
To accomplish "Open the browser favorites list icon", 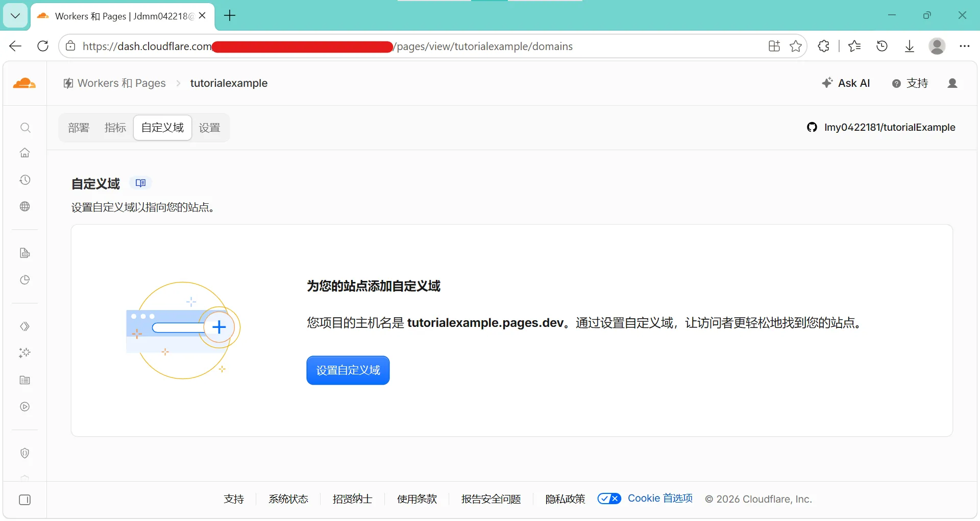I will [x=854, y=46].
